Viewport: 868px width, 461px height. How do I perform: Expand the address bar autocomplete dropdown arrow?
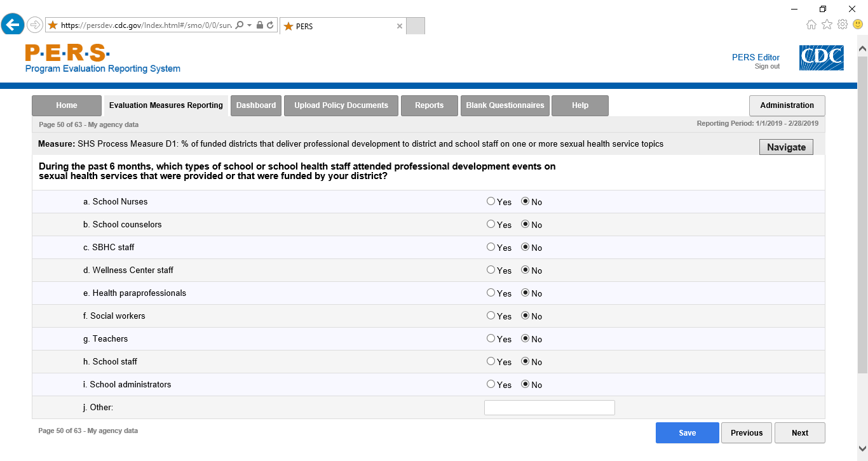coord(250,25)
